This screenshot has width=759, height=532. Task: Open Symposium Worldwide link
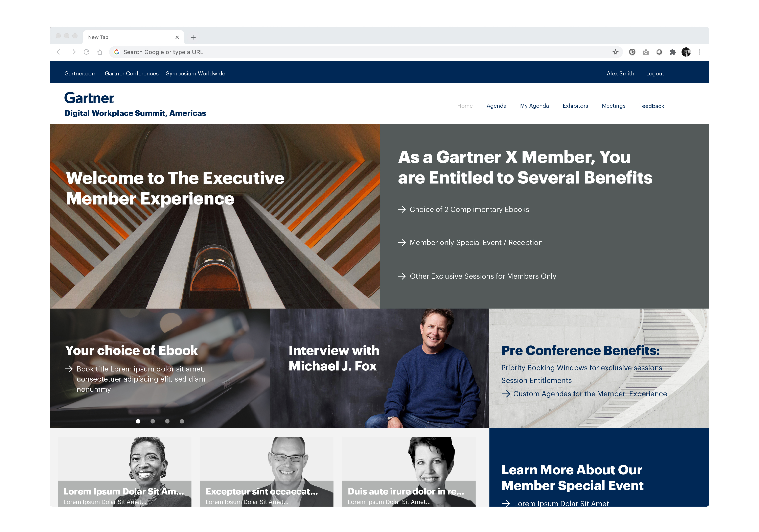tap(195, 73)
